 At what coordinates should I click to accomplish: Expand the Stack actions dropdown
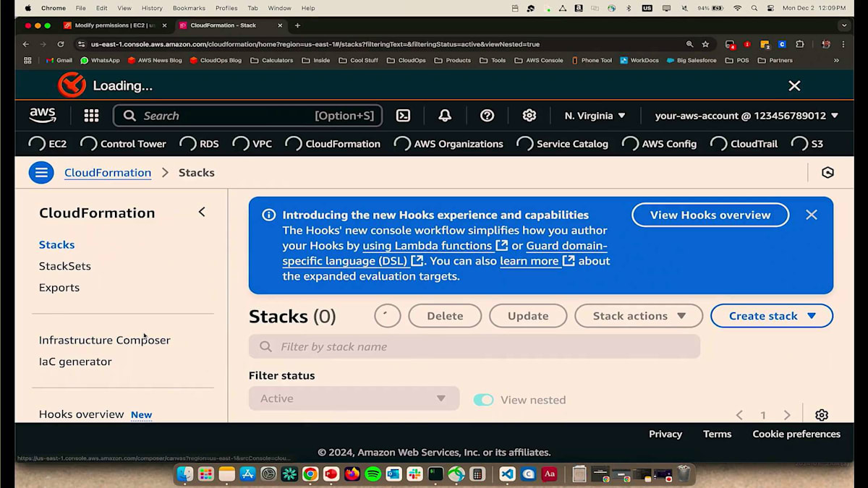639,316
